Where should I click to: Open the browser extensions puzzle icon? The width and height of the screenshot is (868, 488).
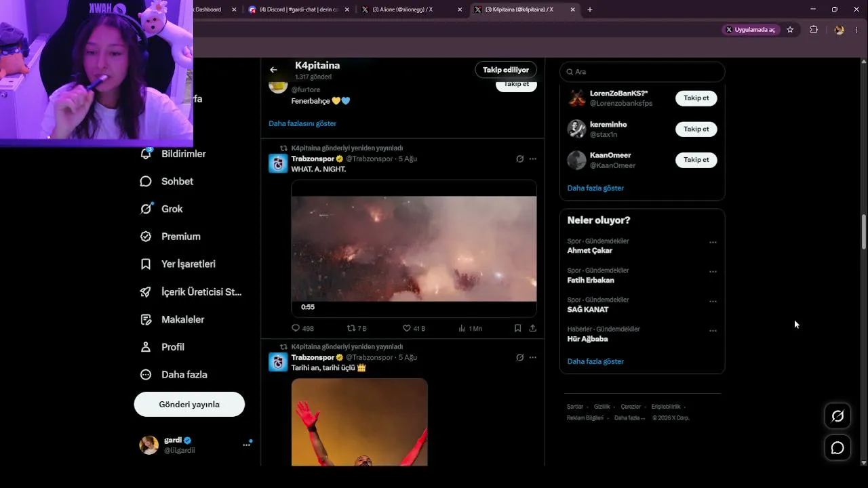814,30
